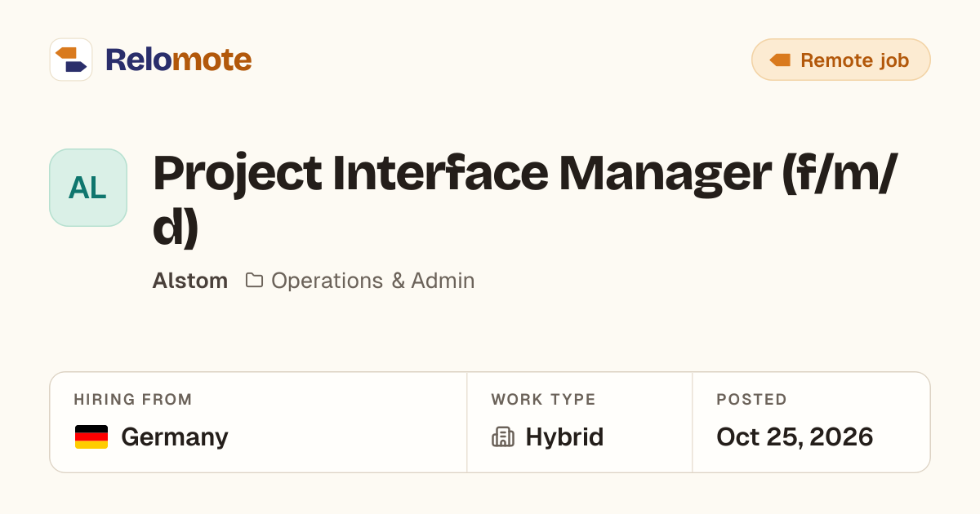The height and width of the screenshot is (514, 980).
Task: Open the Alstom company name
Action: (190, 281)
